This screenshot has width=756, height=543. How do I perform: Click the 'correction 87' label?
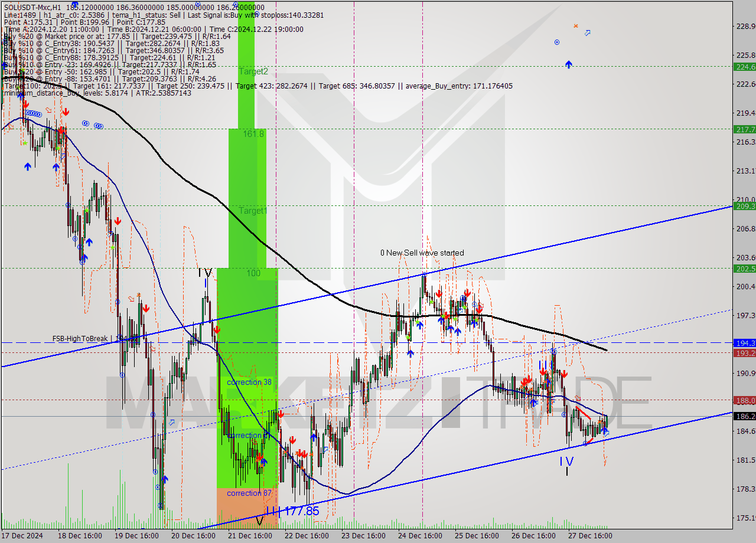click(249, 493)
